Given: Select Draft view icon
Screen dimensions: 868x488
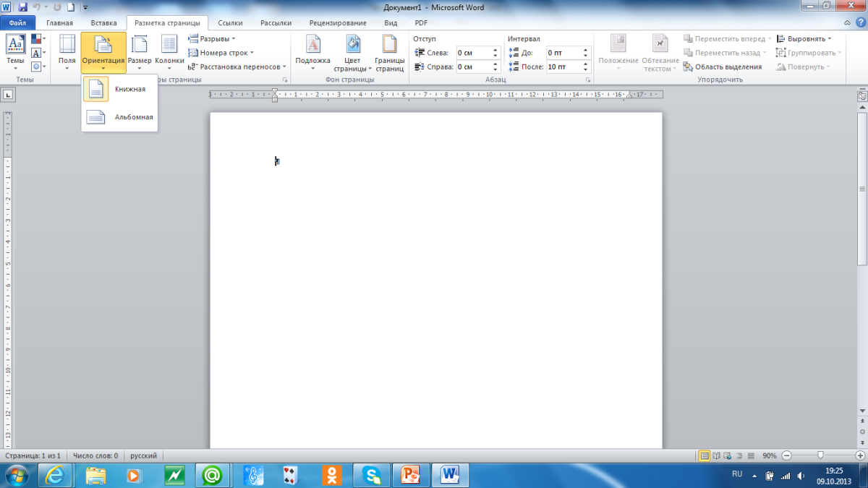Looking at the screenshot, I should 752,456.
